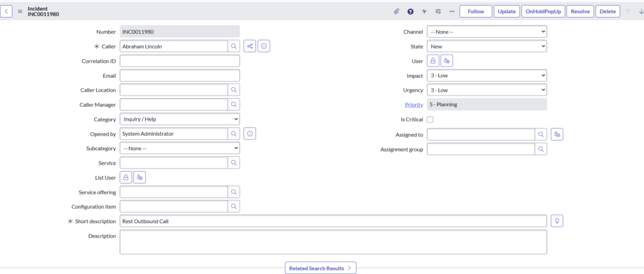Expand the Category dropdown
Image resolution: width=644 pixels, height=274 pixels.
(179, 119)
